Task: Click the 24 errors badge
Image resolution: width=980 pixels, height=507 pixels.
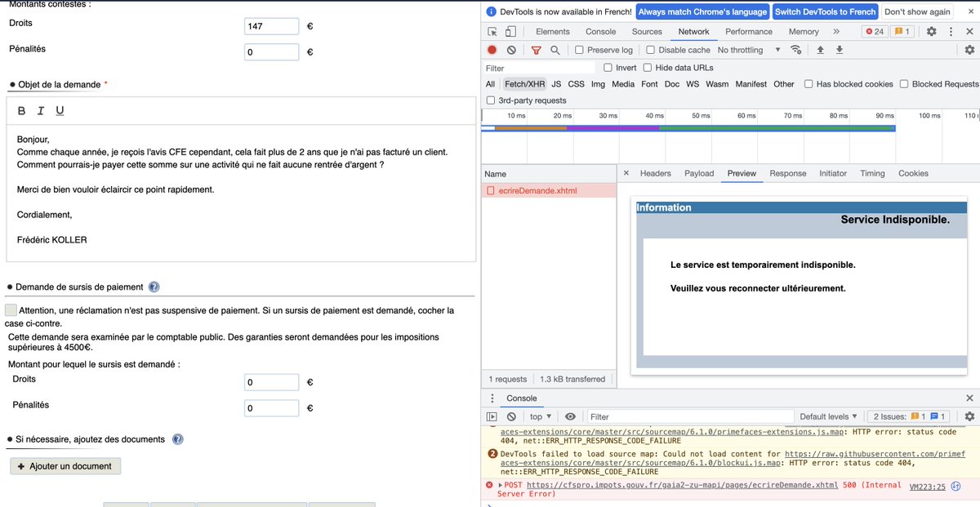Action: click(x=875, y=32)
